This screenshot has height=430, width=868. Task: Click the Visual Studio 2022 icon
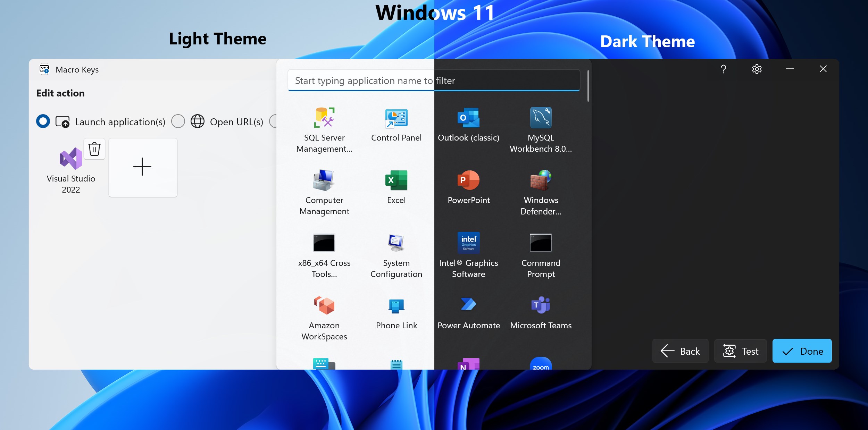click(71, 159)
